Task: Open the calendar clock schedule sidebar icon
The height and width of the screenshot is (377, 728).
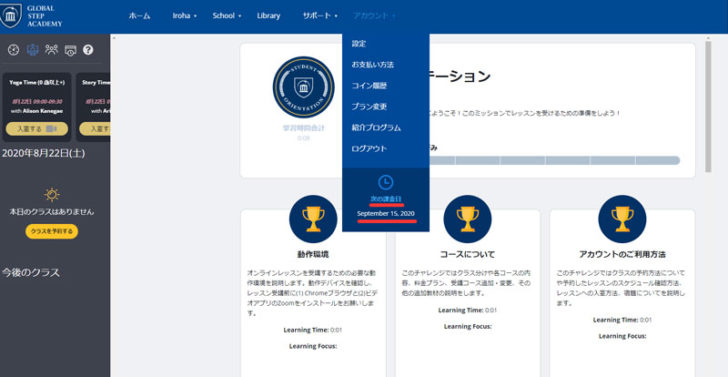Action: (70, 50)
